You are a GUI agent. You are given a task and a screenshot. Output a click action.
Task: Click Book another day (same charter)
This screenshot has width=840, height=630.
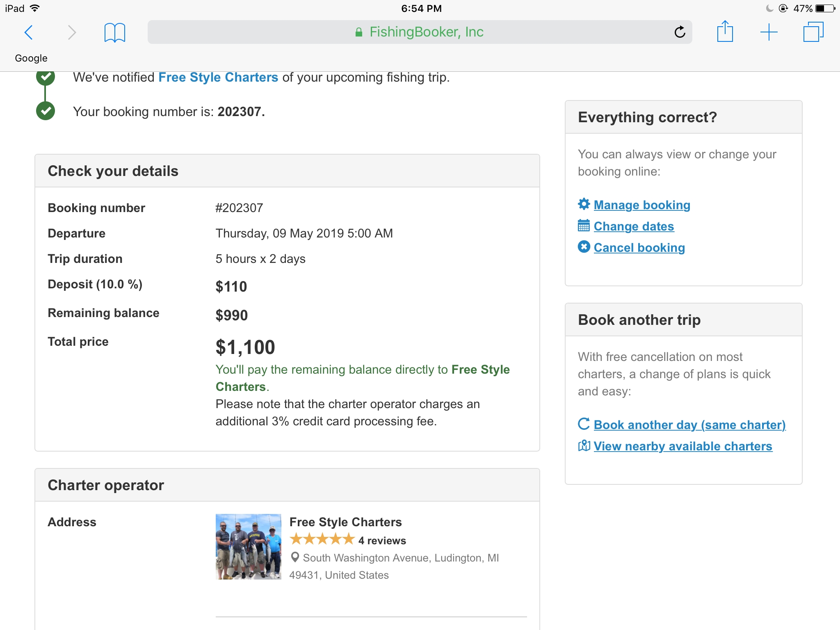689,425
